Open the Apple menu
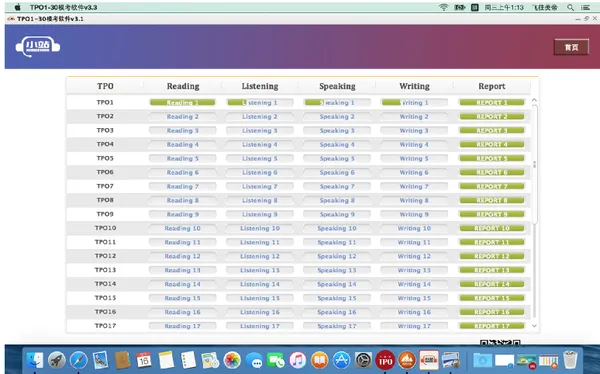The height and width of the screenshot is (374, 600). [18, 7]
